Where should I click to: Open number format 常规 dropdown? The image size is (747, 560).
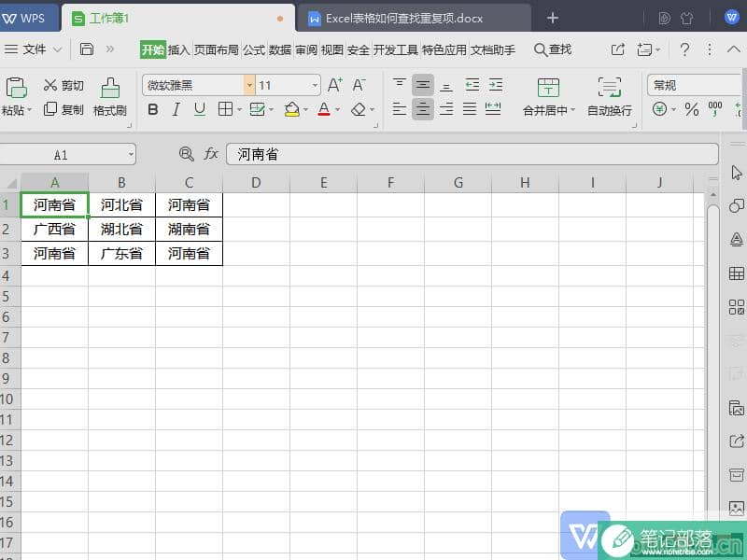point(694,85)
